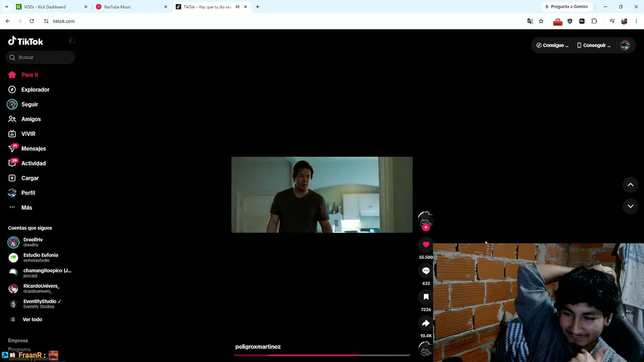Open Mensajes inbox with 11 badge
The height and width of the screenshot is (362, 644).
(27, 149)
